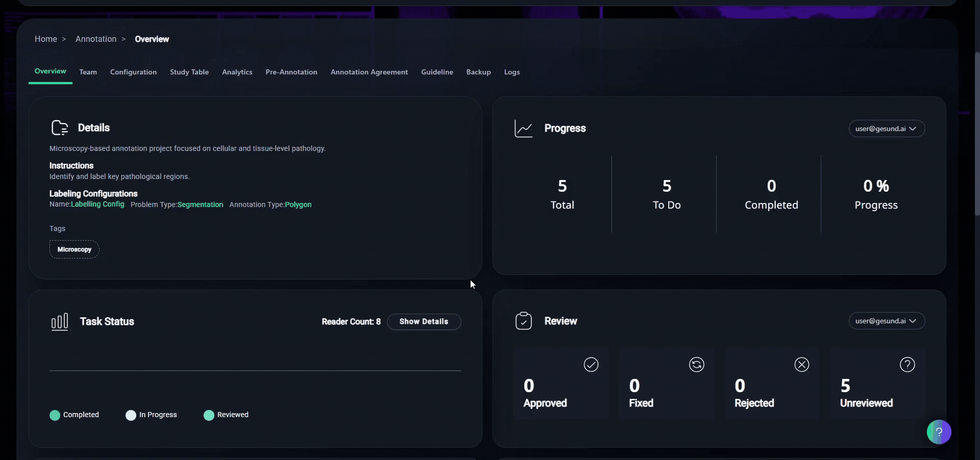This screenshot has width=980, height=460.
Task: Click the 'To Do' progress label
Action: coord(667,205)
